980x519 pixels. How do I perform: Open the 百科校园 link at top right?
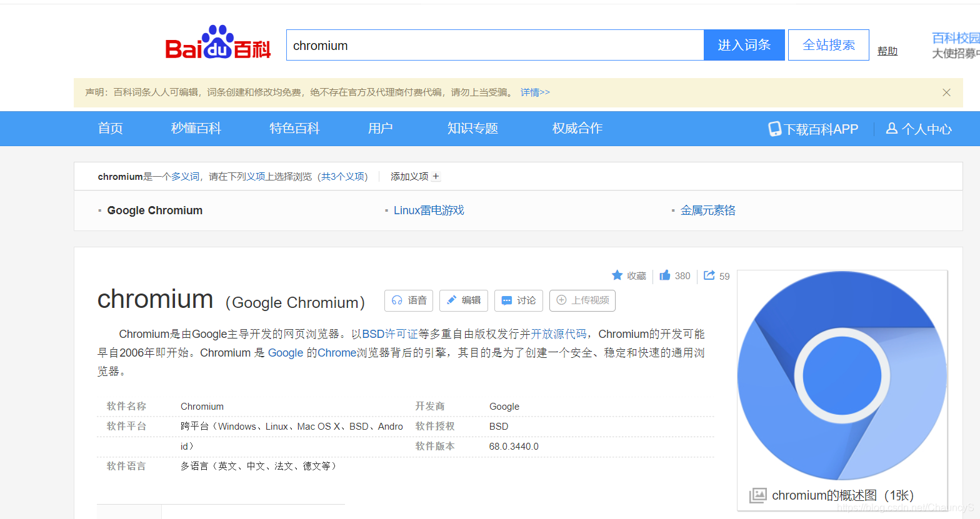click(x=956, y=38)
